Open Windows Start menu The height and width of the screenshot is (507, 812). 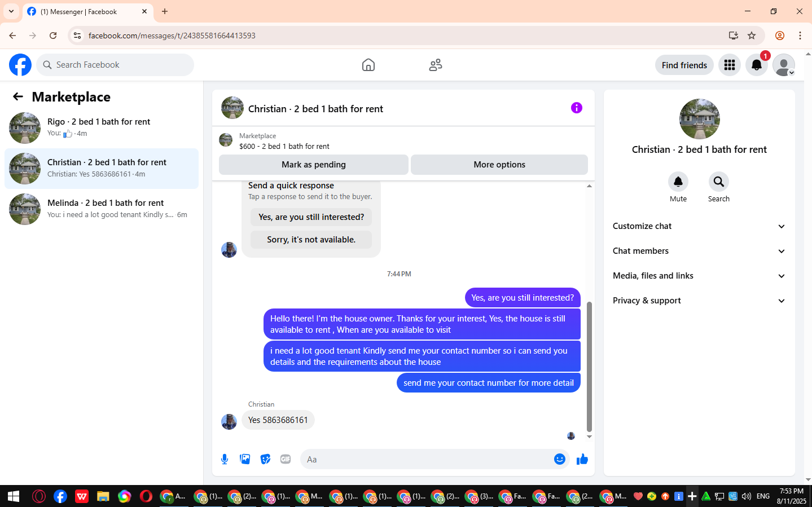pos(14,496)
